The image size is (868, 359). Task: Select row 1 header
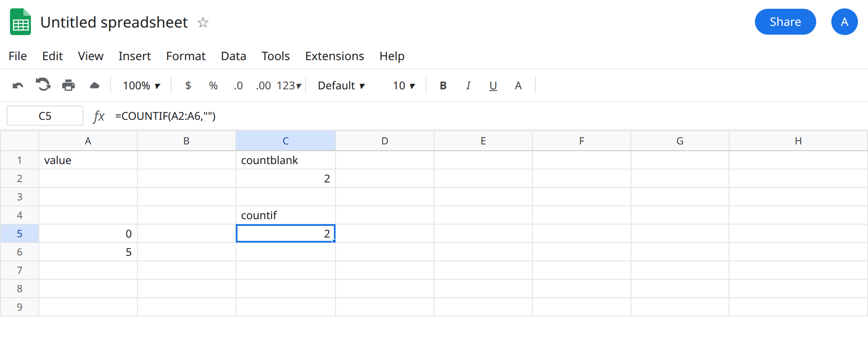[x=20, y=160]
